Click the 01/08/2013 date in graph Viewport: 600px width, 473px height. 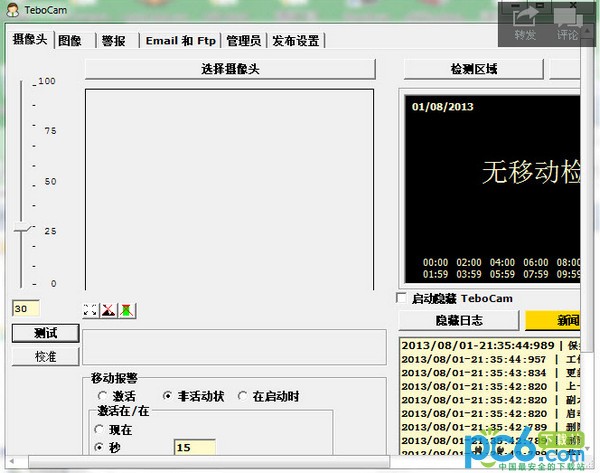point(442,107)
